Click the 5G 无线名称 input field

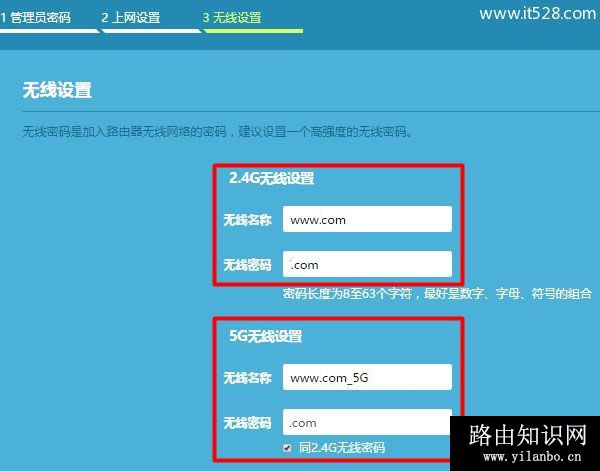(367, 377)
